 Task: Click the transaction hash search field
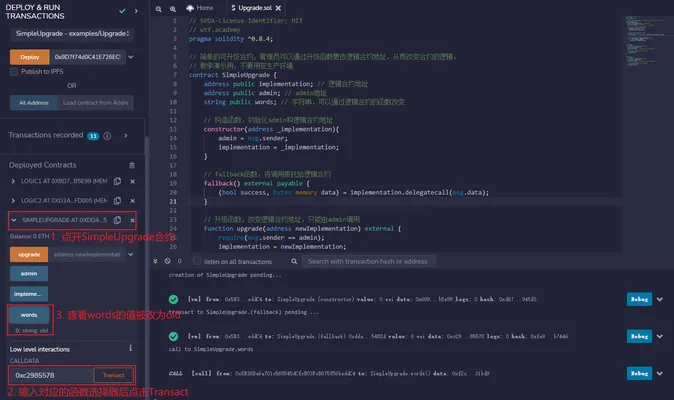[x=369, y=261]
